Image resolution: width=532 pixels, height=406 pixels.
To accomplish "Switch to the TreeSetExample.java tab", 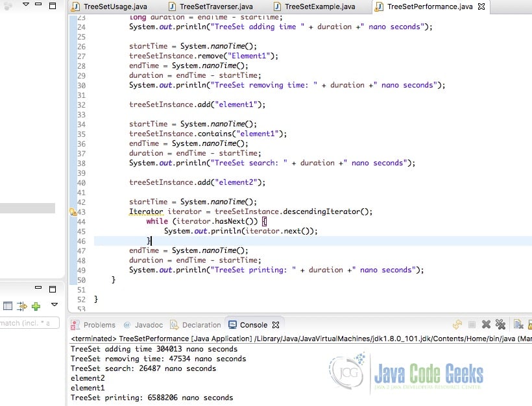I will pyautogui.click(x=315, y=6).
